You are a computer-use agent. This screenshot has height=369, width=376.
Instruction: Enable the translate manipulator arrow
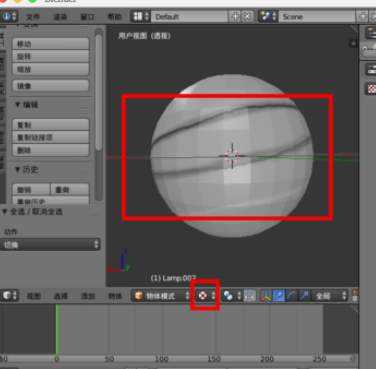(x=279, y=295)
